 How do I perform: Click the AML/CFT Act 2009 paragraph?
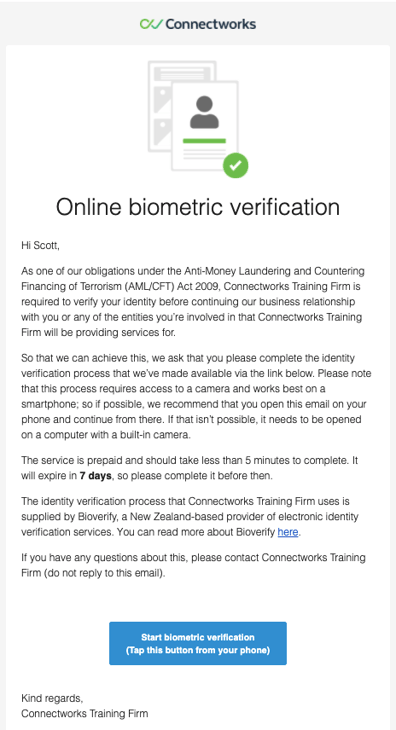coord(193,302)
